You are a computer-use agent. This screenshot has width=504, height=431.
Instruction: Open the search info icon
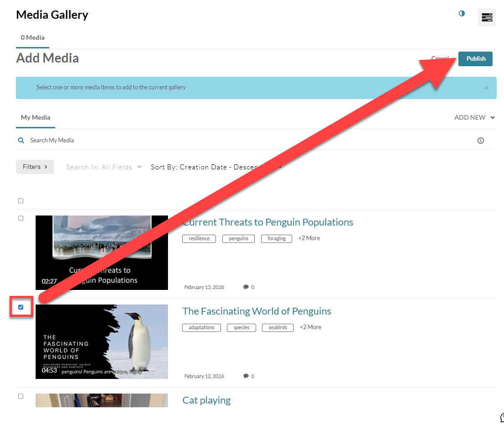[x=481, y=141]
